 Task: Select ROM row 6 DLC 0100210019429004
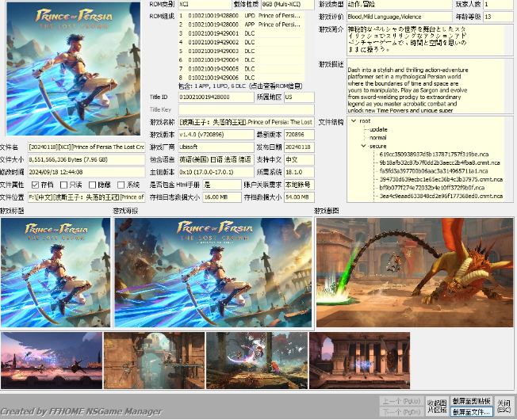[241, 60]
